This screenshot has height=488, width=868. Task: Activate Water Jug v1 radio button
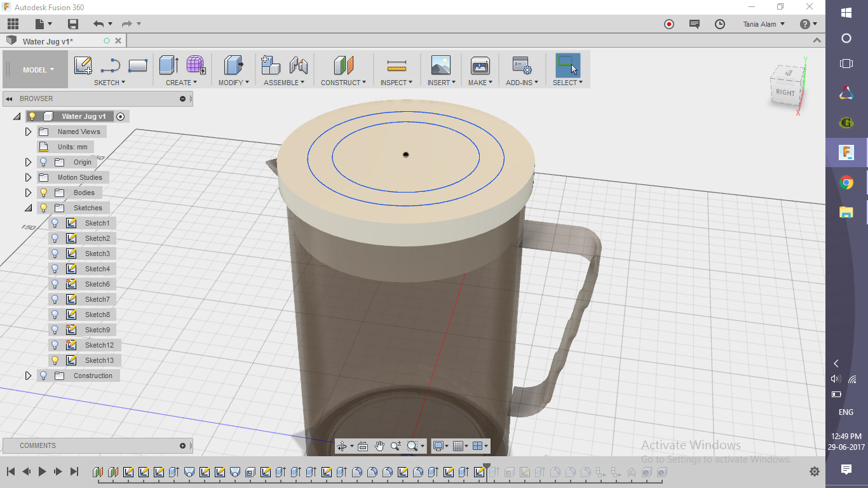click(120, 116)
